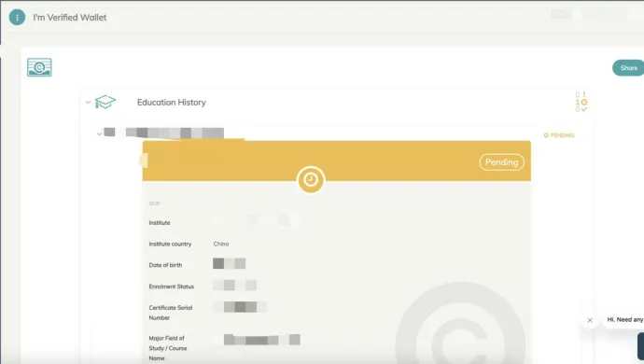644x364 pixels.
Task: Click the credential certificate icon under the header
Action: pyautogui.click(x=39, y=67)
